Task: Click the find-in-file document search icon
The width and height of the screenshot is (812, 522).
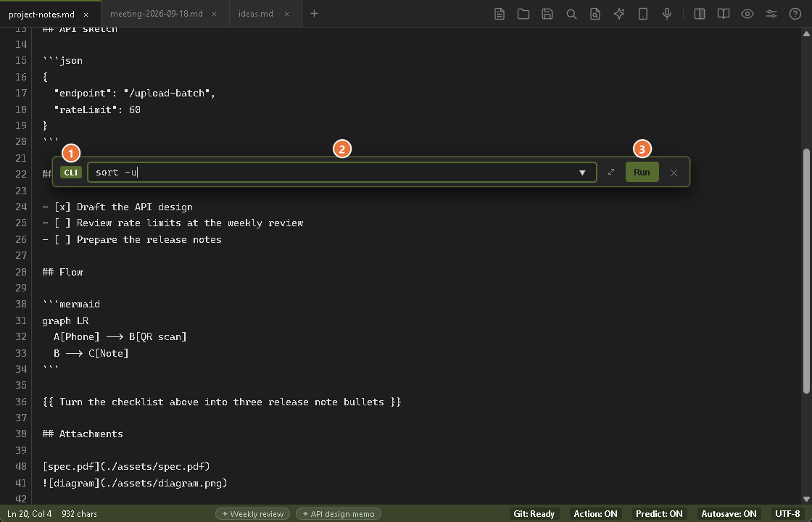Action: click(595, 14)
